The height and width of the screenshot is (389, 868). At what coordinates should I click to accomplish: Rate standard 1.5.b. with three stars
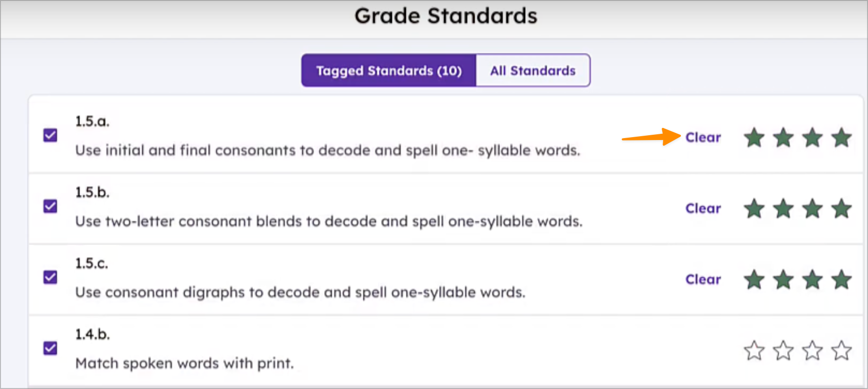[x=812, y=209]
